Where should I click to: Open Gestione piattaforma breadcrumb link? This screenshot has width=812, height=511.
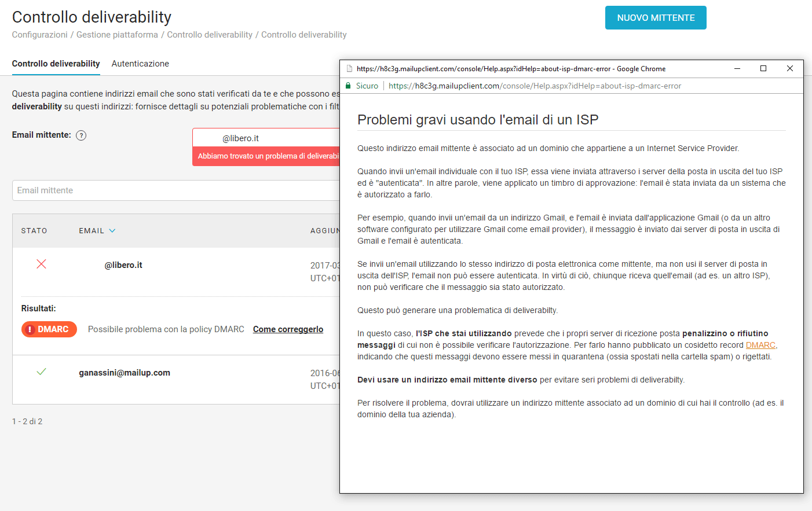pos(117,35)
